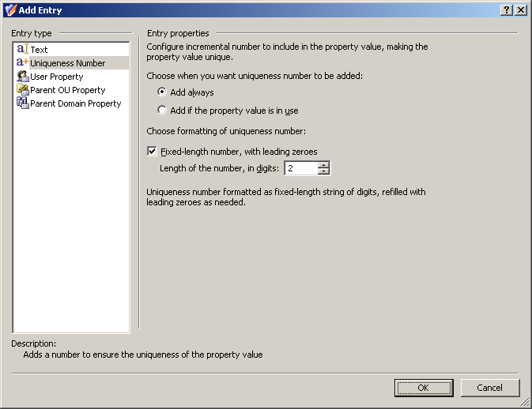
Task: Click the Parent Domain Property icon
Action: coord(23,103)
